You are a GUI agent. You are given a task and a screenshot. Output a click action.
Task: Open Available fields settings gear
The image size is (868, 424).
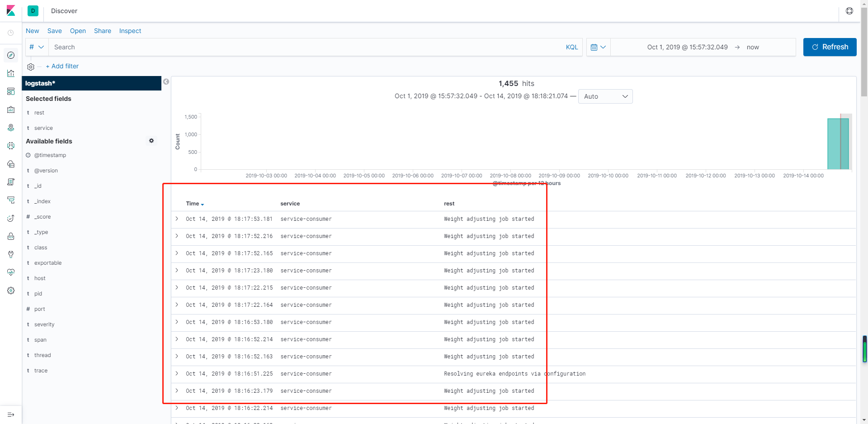click(151, 141)
